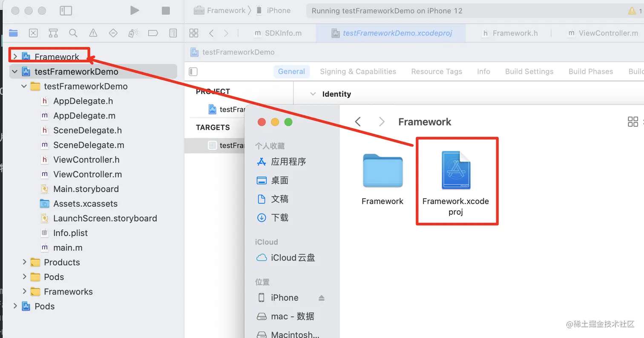Select SceneDelegate.m in navigator
The image size is (644, 338).
click(x=89, y=145)
